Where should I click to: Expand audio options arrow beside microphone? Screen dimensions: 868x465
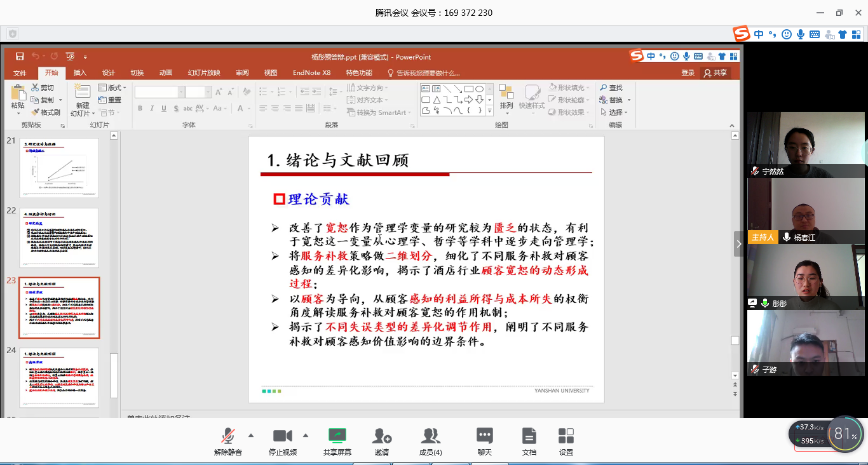tap(251, 435)
